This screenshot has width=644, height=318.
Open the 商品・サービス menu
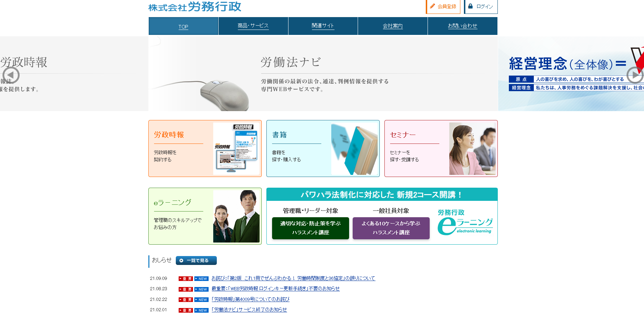click(253, 26)
